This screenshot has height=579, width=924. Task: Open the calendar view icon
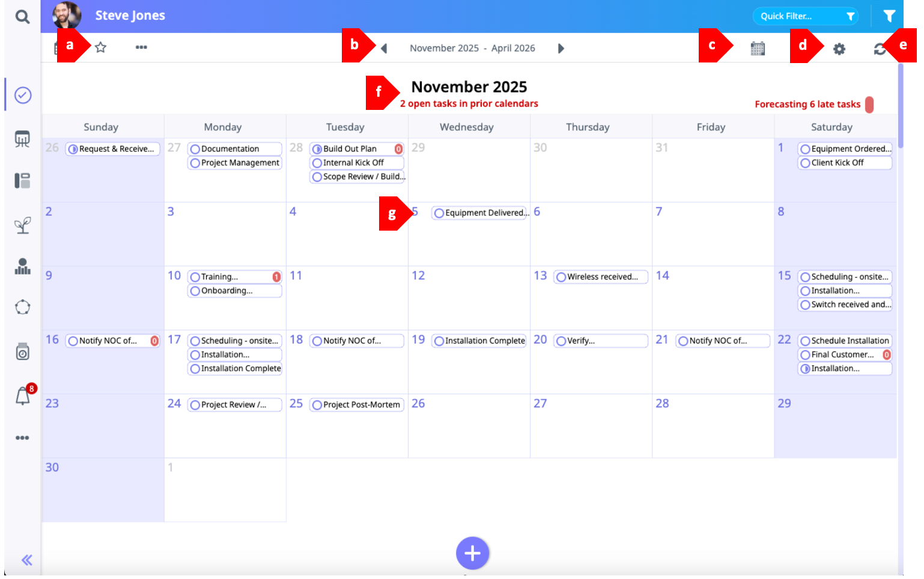(x=758, y=49)
